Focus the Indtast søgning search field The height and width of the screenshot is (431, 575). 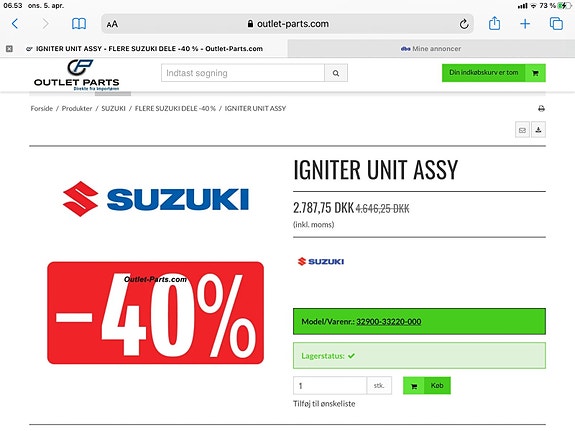coord(243,73)
